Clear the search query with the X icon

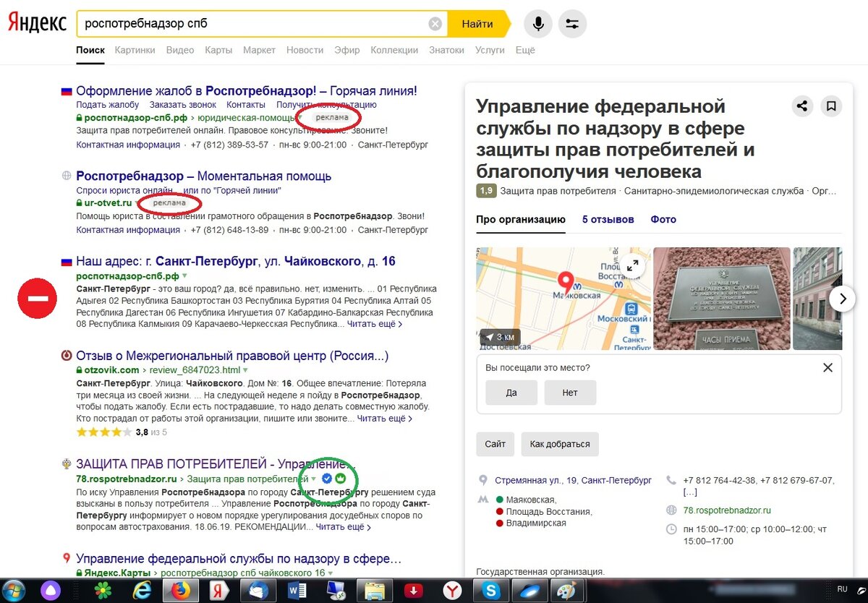pyautogui.click(x=434, y=23)
